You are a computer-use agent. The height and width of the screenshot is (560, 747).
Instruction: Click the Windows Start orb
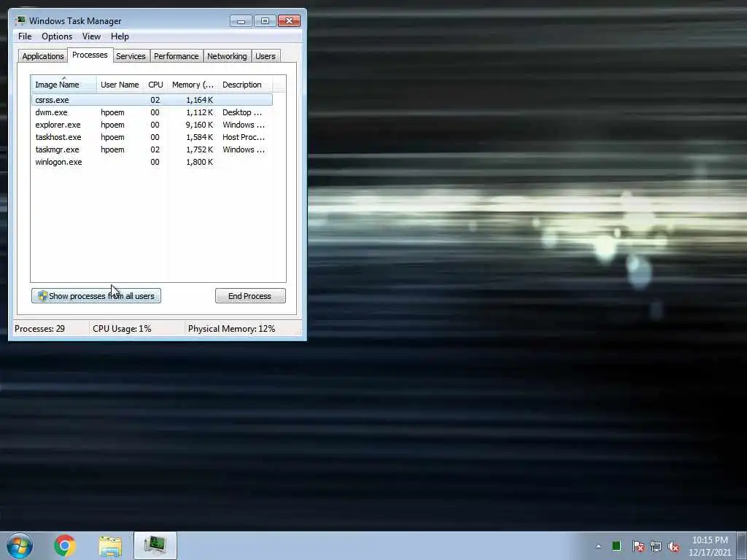20,545
